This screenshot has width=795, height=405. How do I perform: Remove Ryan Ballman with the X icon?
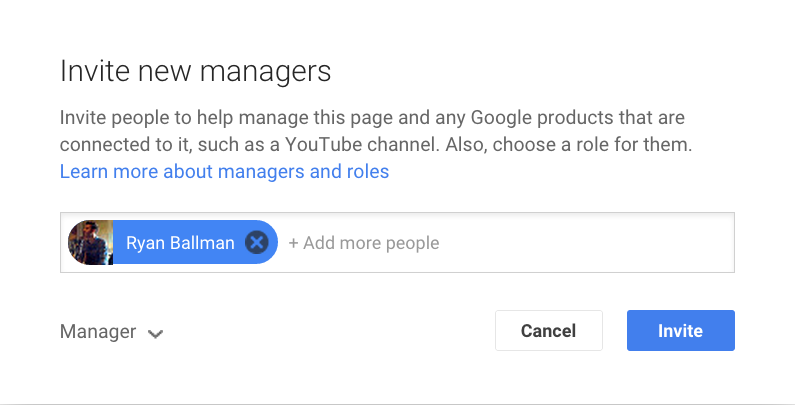point(257,243)
